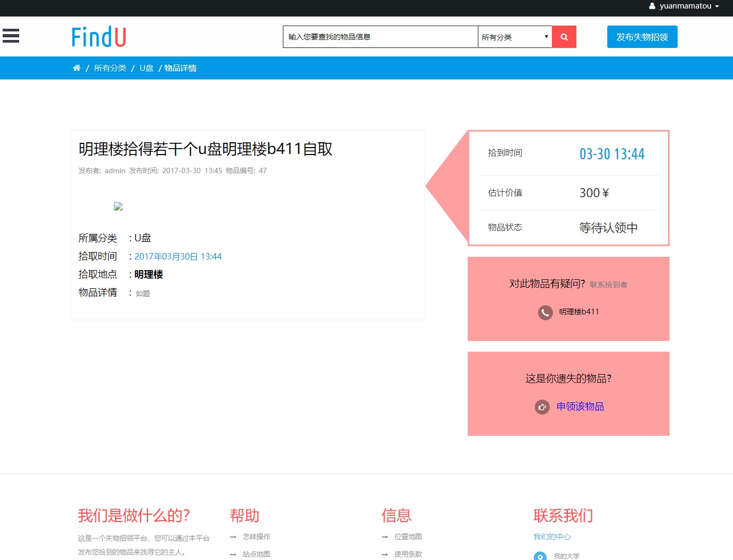733x560 pixels.
Task: Click the red search magnifier icon
Action: coord(564,36)
